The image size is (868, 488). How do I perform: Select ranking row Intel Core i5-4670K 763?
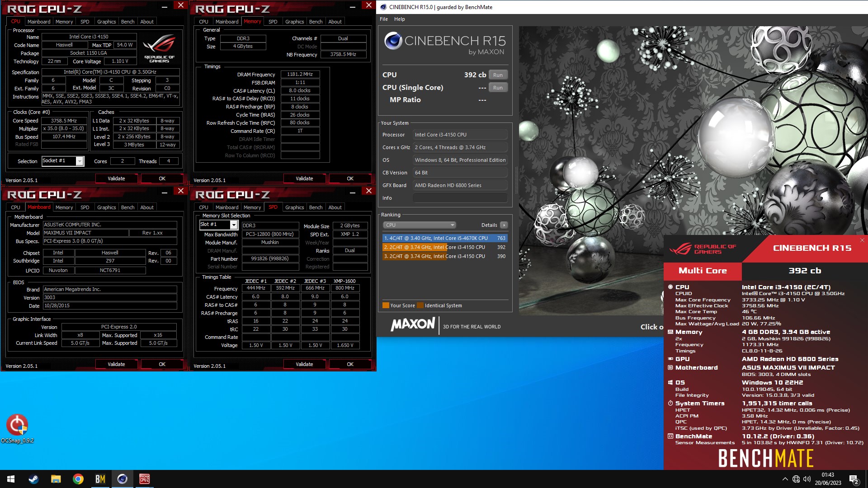pos(445,238)
